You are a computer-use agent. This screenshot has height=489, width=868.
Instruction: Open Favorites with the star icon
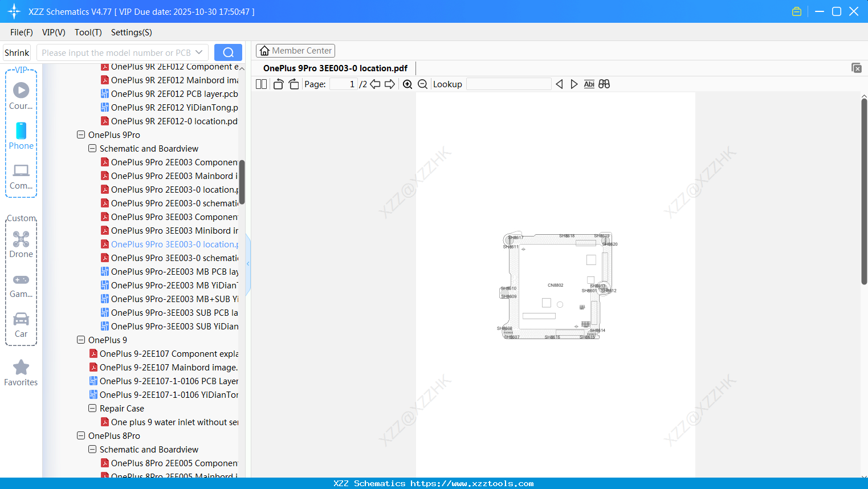21,373
